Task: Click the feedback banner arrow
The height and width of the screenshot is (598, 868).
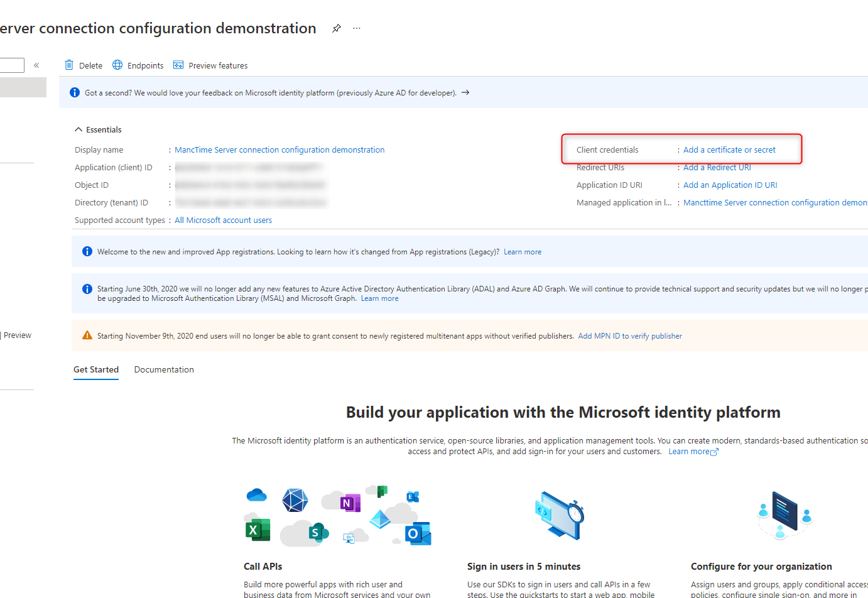Action: [465, 92]
